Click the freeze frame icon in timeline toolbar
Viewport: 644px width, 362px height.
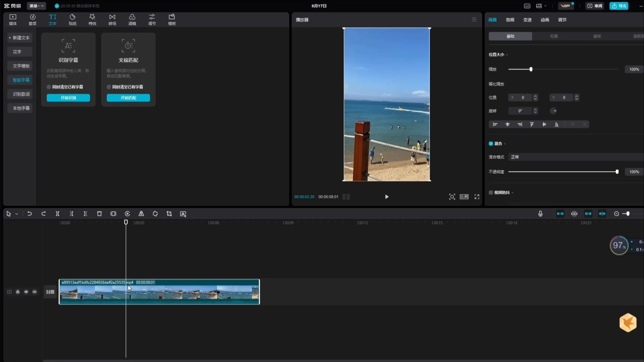tap(113, 214)
